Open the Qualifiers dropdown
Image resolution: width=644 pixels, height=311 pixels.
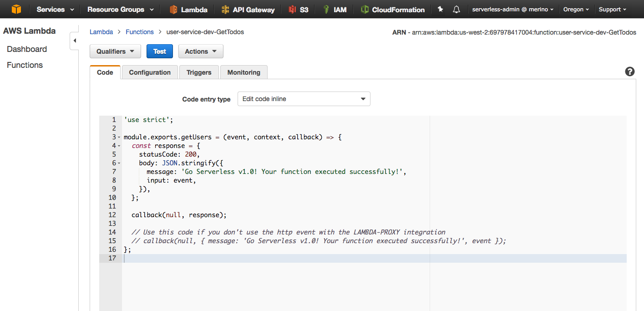point(116,51)
